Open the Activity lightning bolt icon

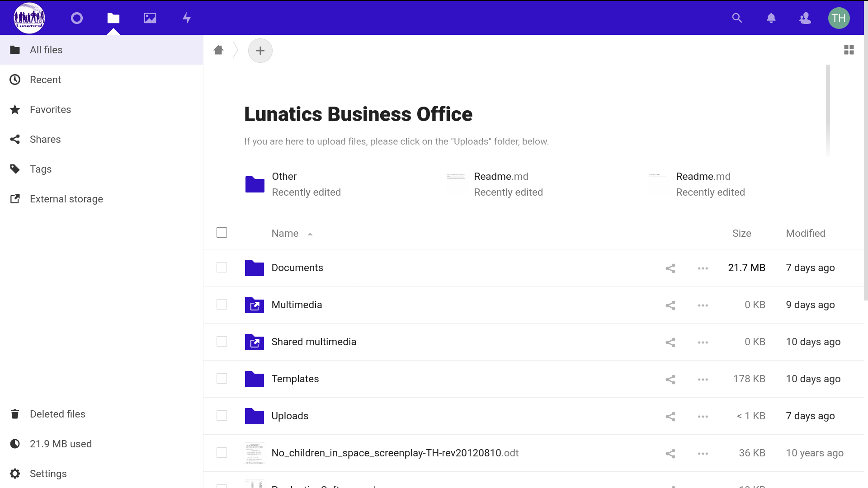[x=187, y=18]
